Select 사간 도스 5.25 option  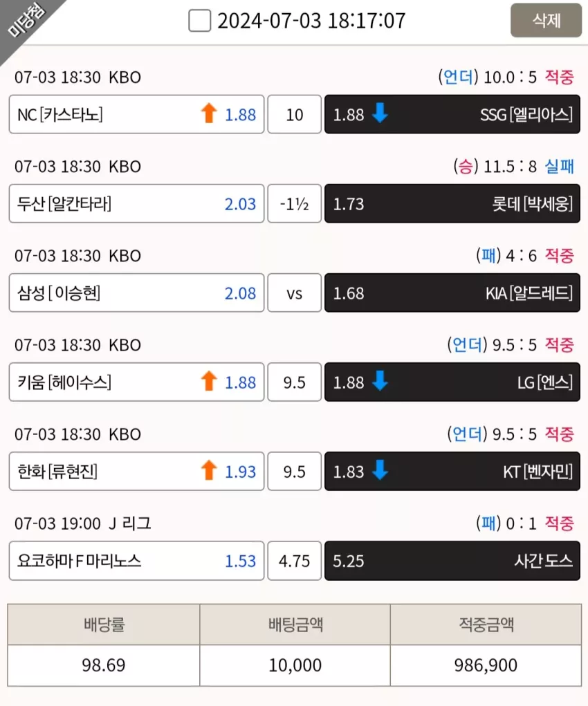tap(452, 561)
